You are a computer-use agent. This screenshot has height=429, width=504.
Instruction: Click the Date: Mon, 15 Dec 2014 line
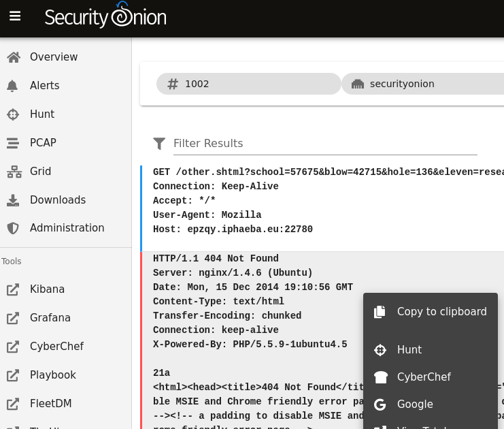[x=253, y=287]
